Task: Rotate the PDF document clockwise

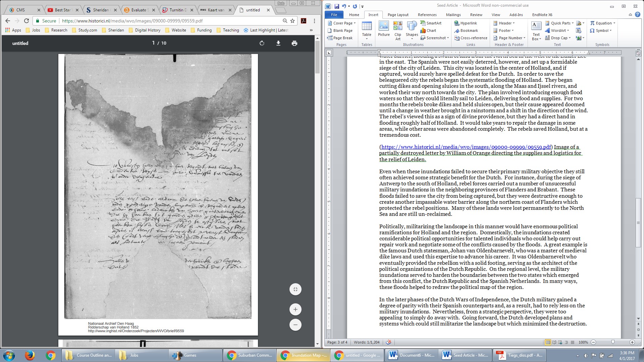Action: [x=262, y=43]
